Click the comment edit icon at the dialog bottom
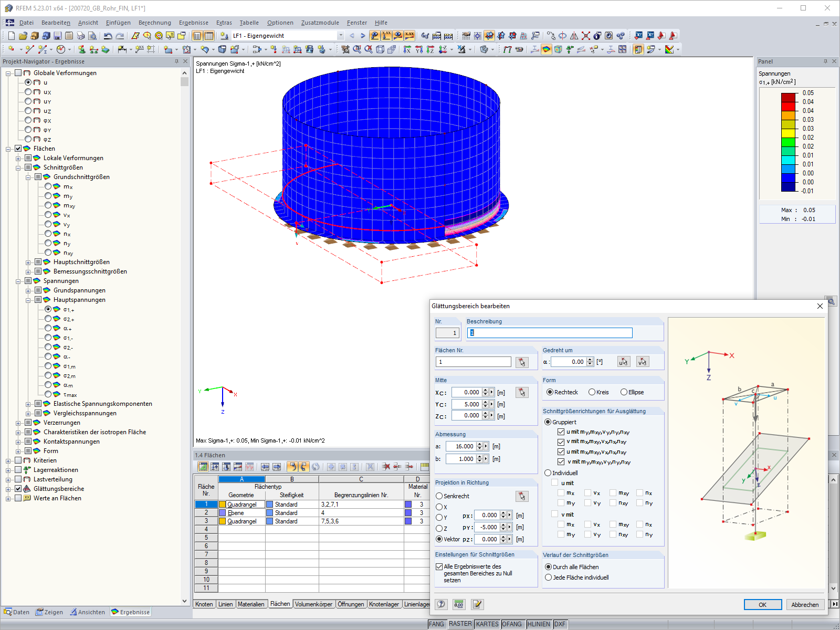The image size is (840, 630). click(x=477, y=604)
